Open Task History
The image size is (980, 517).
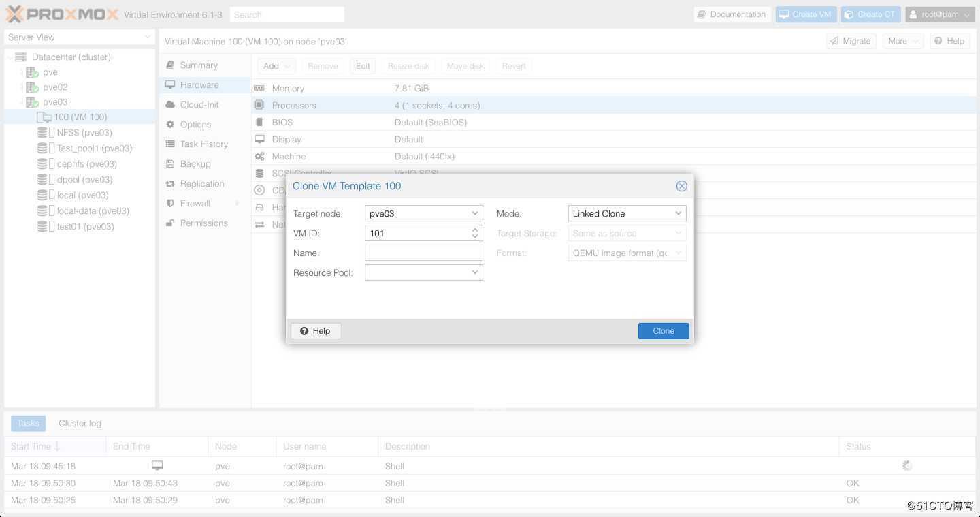(x=204, y=144)
